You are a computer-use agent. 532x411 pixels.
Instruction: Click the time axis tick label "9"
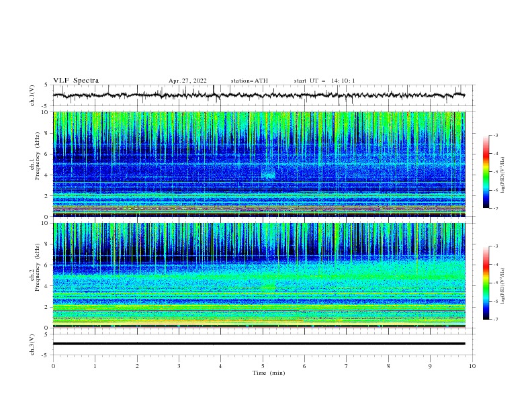430,366
